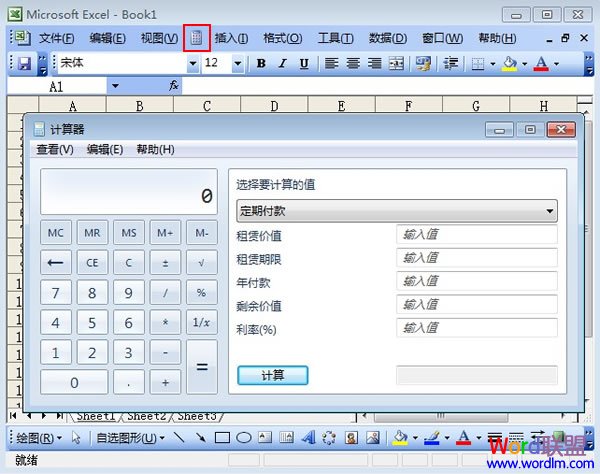Click the currency style icon
600x474 pixels.
(x=423, y=63)
